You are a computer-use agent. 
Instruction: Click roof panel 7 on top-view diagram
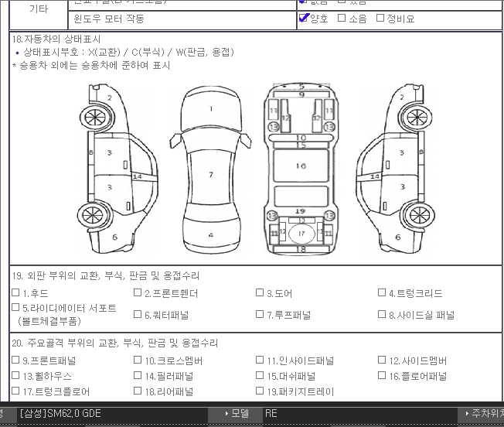pyautogui.click(x=211, y=175)
